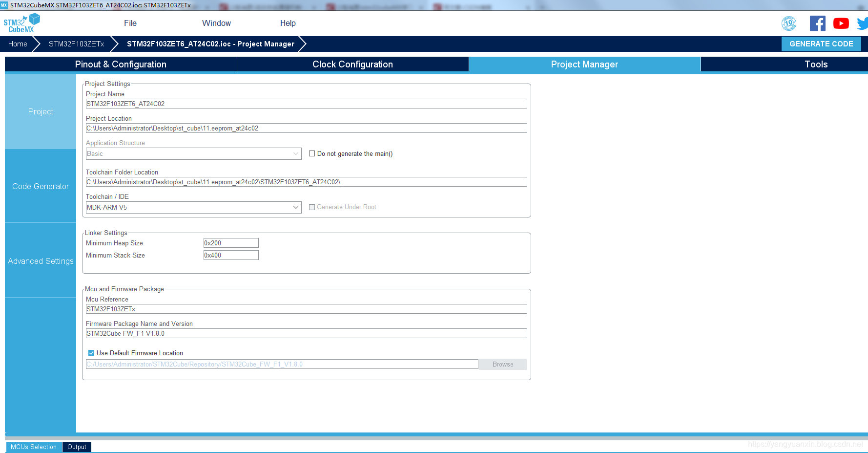This screenshot has height=453, width=868.
Task: Click the Browse firmware location button
Action: (503, 364)
